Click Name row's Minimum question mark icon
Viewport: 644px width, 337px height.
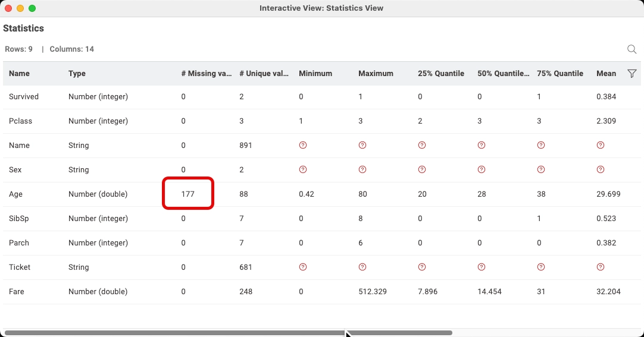(x=303, y=145)
